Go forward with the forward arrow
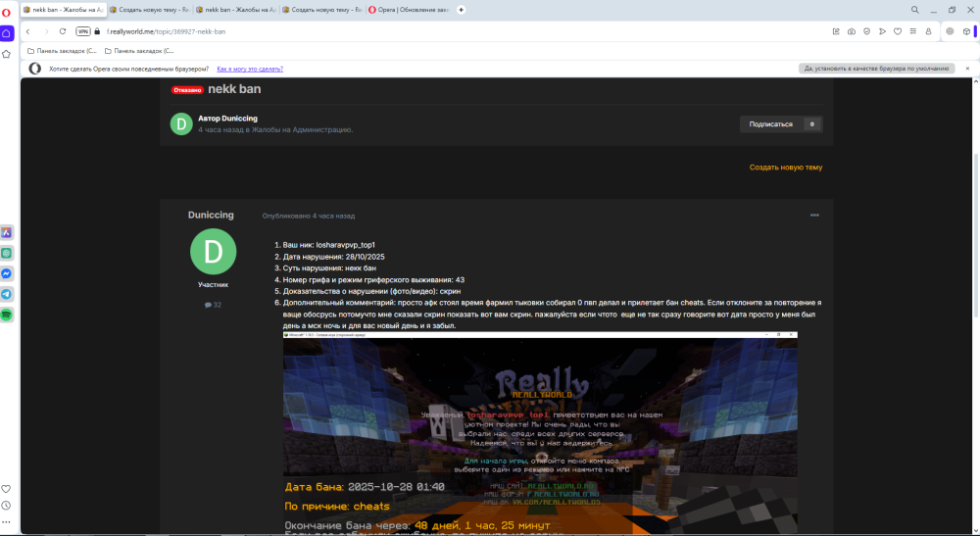Screen dimensions: 980x536 [x=46, y=31]
